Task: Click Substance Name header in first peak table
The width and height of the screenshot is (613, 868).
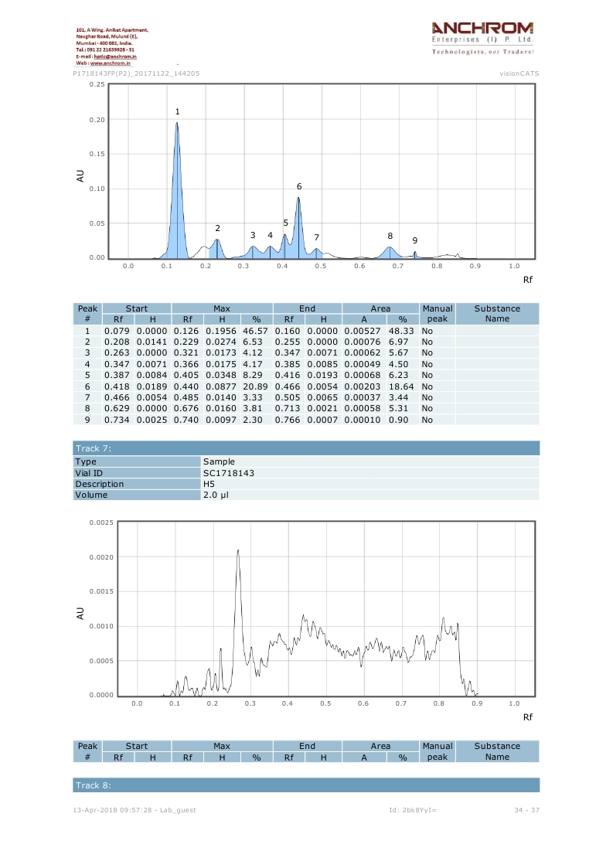Action: pyautogui.click(x=497, y=314)
